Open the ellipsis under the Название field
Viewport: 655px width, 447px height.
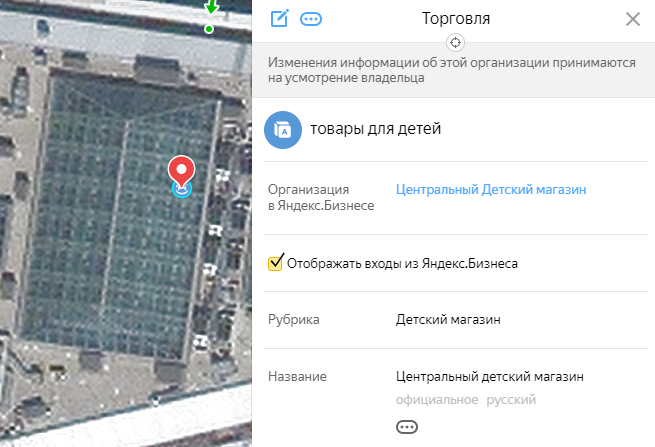[x=406, y=427]
